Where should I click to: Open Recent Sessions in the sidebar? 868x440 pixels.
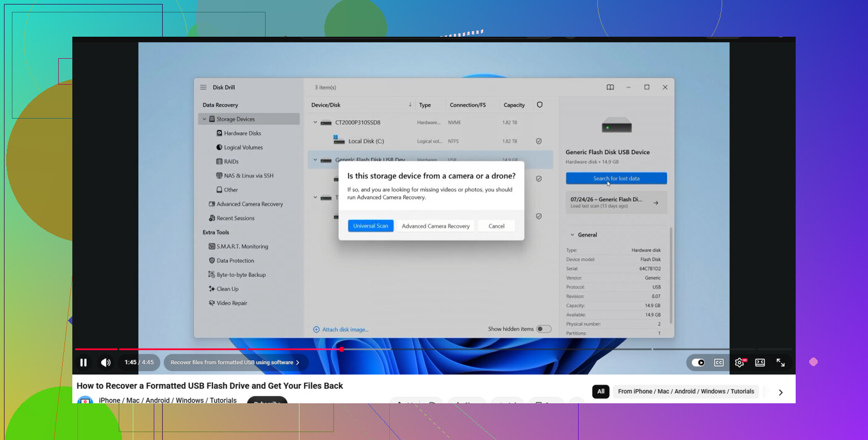pyautogui.click(x=236, y=218)
